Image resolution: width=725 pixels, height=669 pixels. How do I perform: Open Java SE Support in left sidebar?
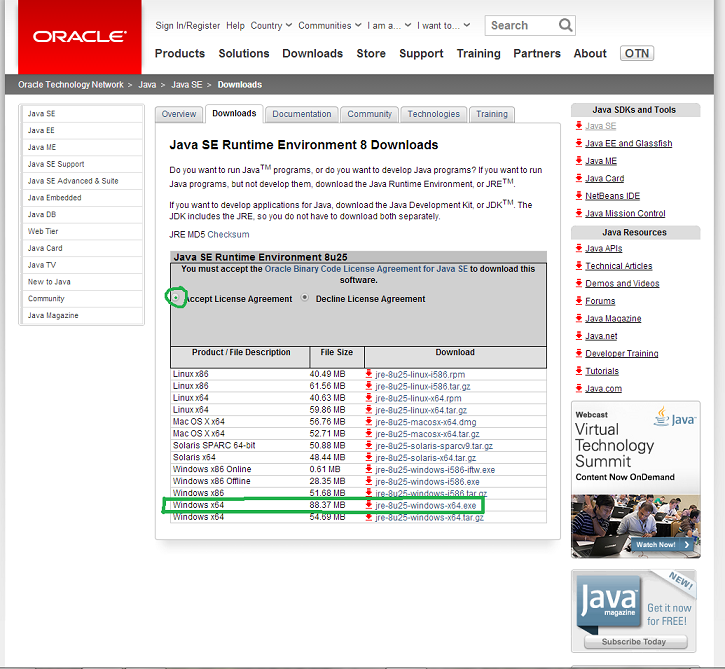pyautogui.click(x=56, y=164)
